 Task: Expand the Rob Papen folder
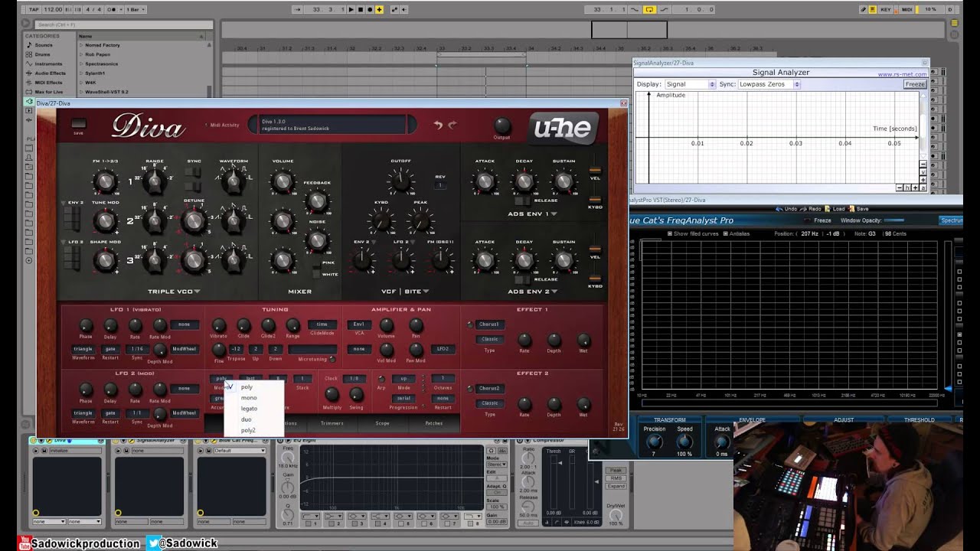[x=81, y=54]
